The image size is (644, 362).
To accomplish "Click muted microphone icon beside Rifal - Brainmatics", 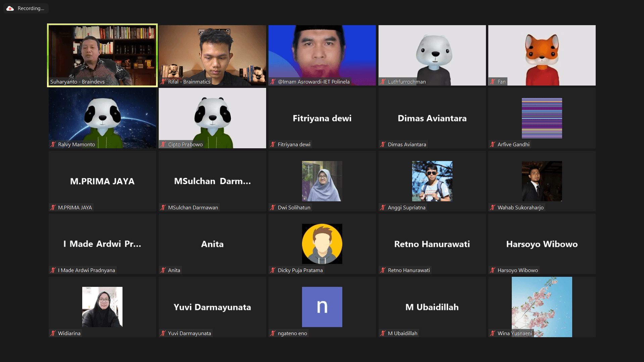I will point(163,82).
